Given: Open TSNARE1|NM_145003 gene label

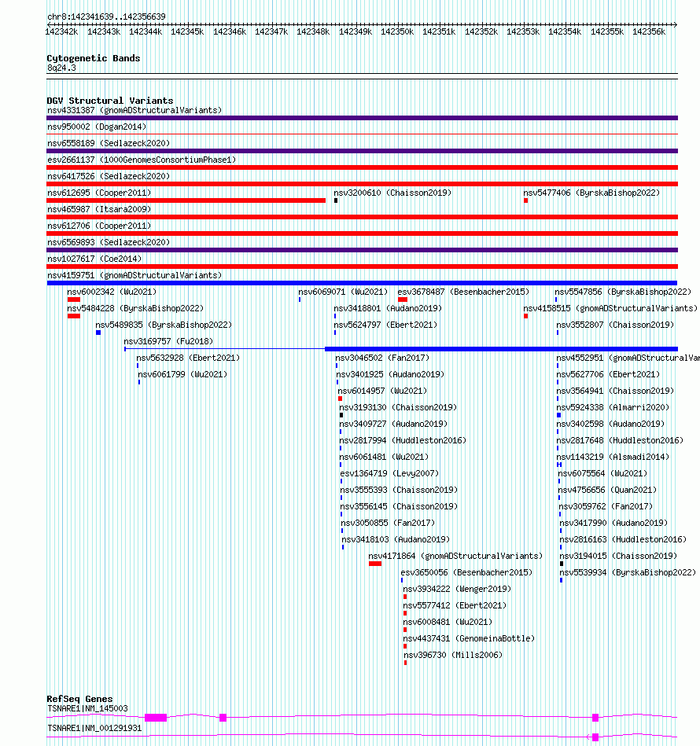Looking at the screenshot, I should pyautogui.click(x=87, y=708).
